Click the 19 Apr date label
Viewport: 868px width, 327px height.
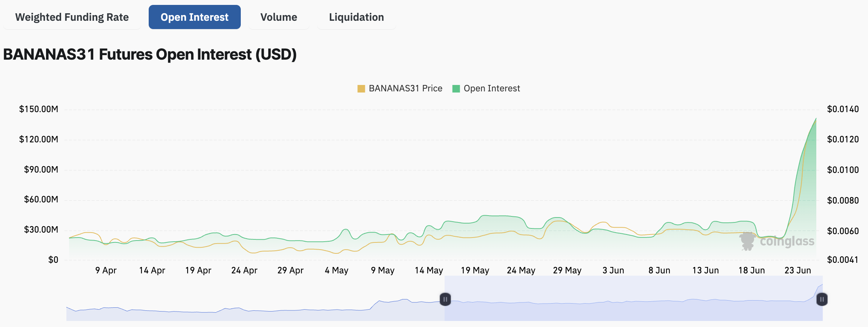[198, 270]
